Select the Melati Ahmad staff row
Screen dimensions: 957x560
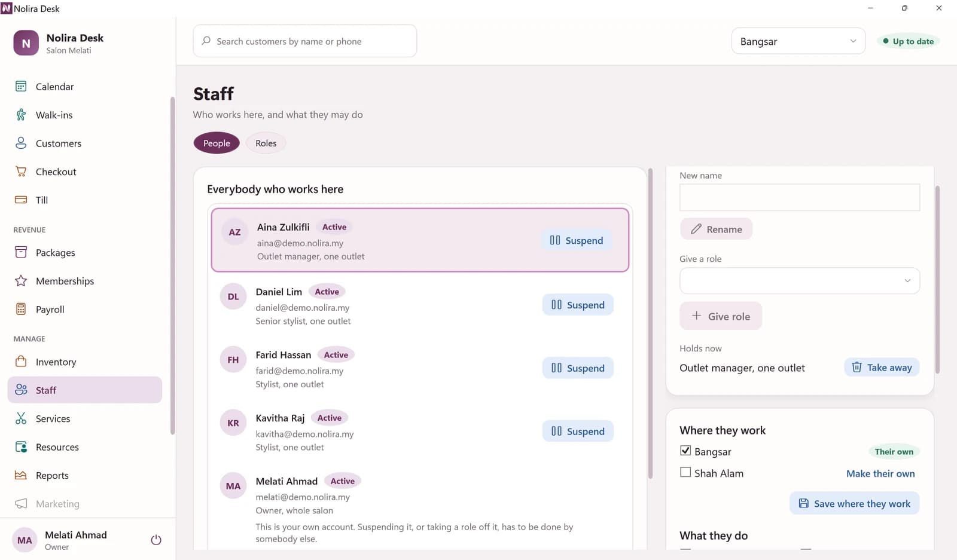(420, 509)
